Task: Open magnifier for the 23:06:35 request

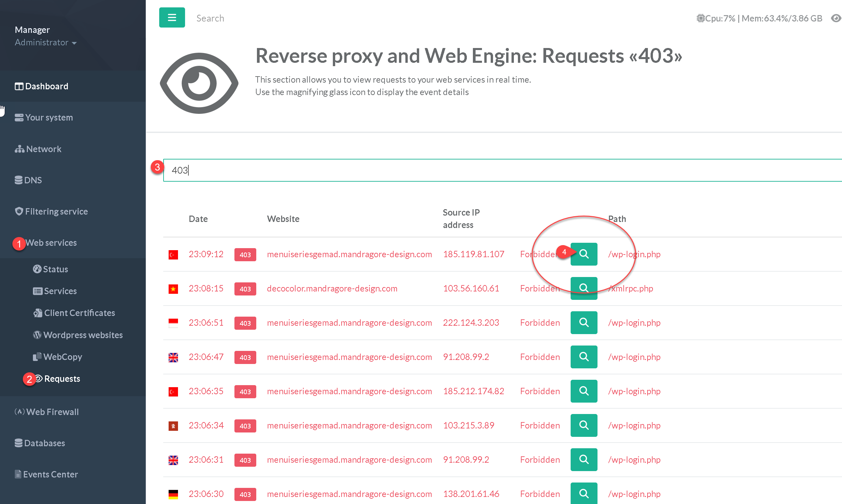Action: [583, 391]
